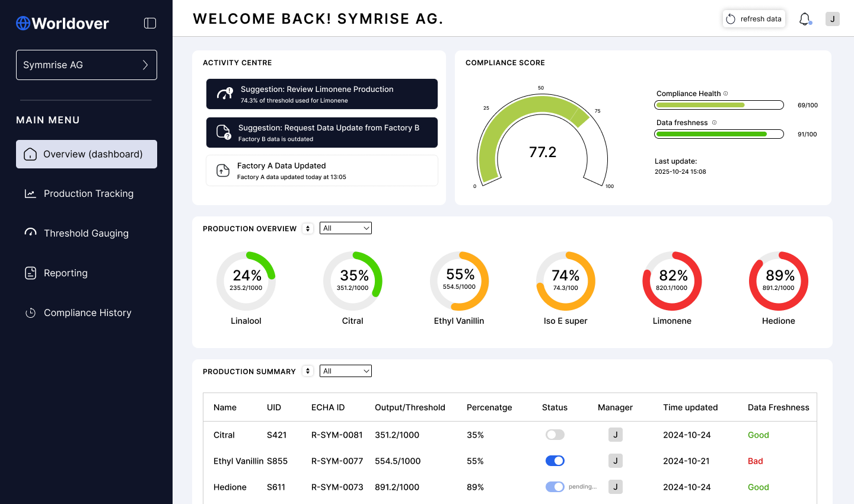The height and width of the screenshot is (504, 854).
Task: Click the Data Freshness column header
Action: (x=779, y=407)
